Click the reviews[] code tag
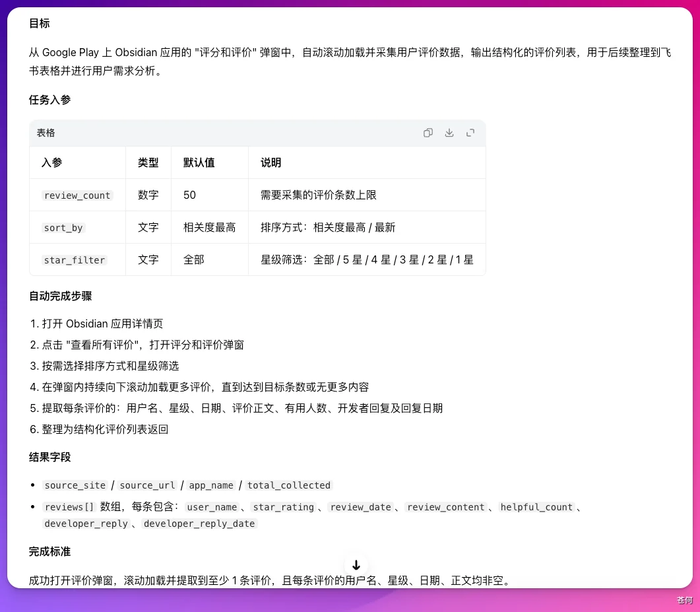700x612 pixels. [69, 507]
